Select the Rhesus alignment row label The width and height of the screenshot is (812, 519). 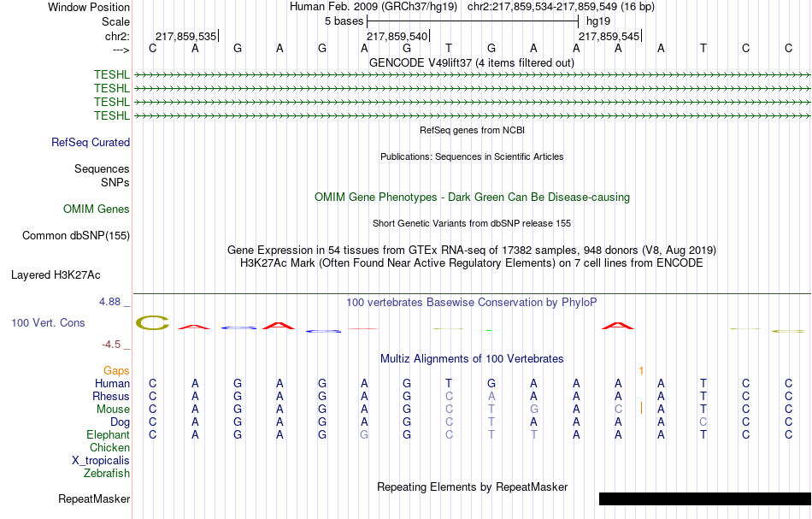111,396
